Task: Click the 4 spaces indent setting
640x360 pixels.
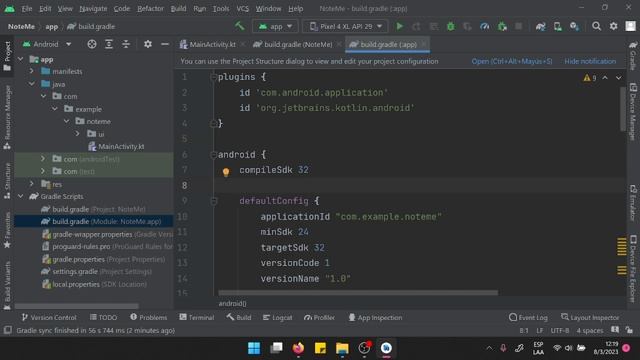Action: [x=590, y=330]
